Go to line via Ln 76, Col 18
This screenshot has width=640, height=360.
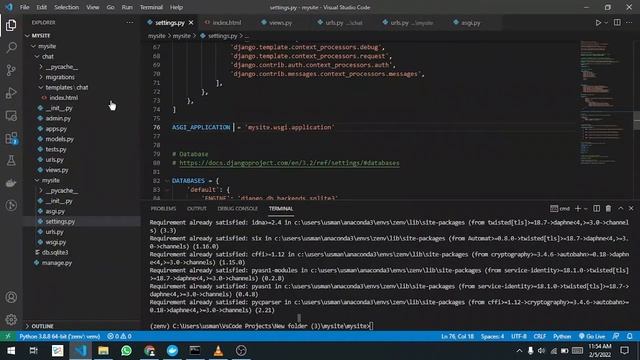pyautogui.click(x=457, y=336)
